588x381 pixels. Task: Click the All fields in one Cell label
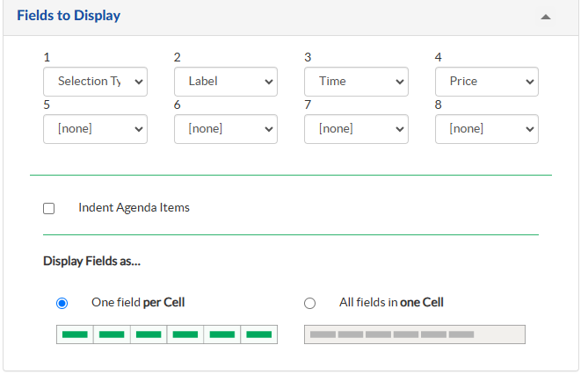391,303
